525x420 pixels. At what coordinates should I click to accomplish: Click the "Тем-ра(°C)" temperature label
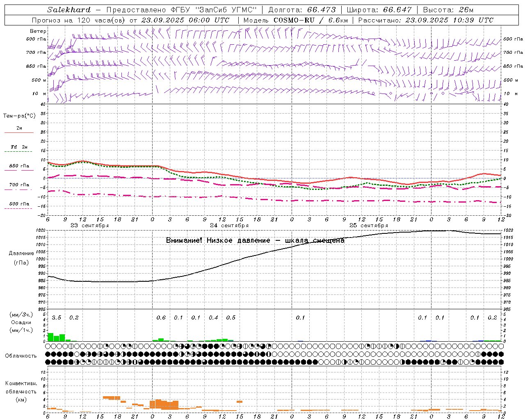pyautogui.click(x=19, y=116)
